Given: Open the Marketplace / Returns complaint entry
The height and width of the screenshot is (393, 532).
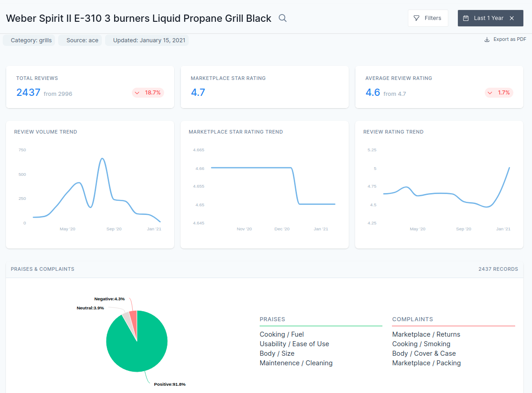Looking at the screenshot, I should click(426, 334).
